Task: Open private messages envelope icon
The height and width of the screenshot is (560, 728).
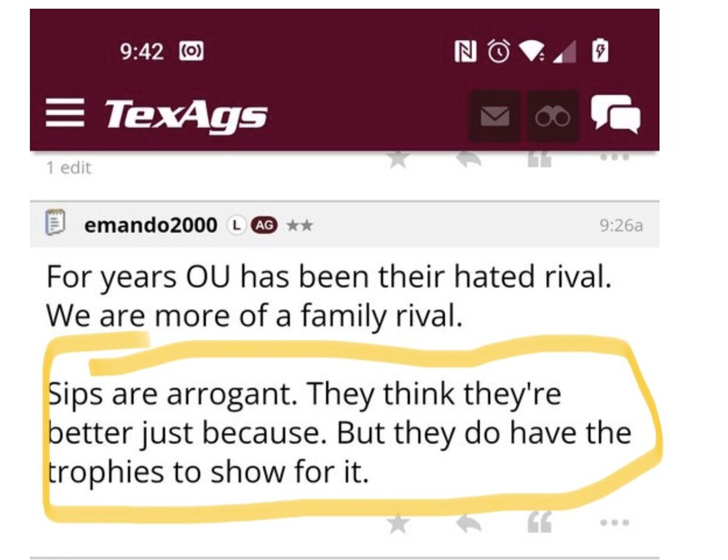Action: [494, 116]
